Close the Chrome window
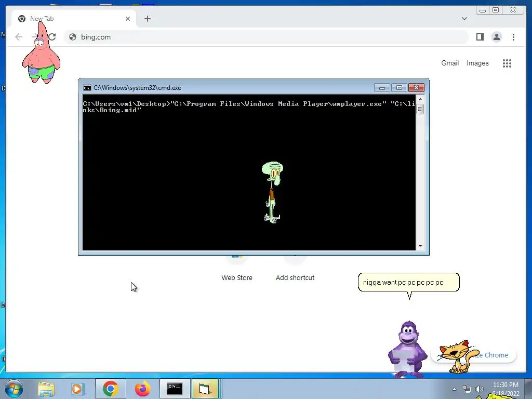 pyautogui.click(x=513, y=10)
